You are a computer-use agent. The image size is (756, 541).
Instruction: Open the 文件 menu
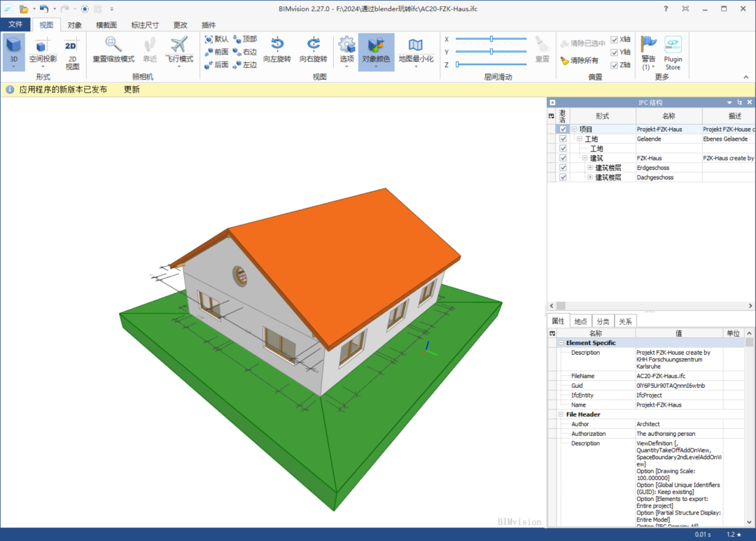point(15,24)
